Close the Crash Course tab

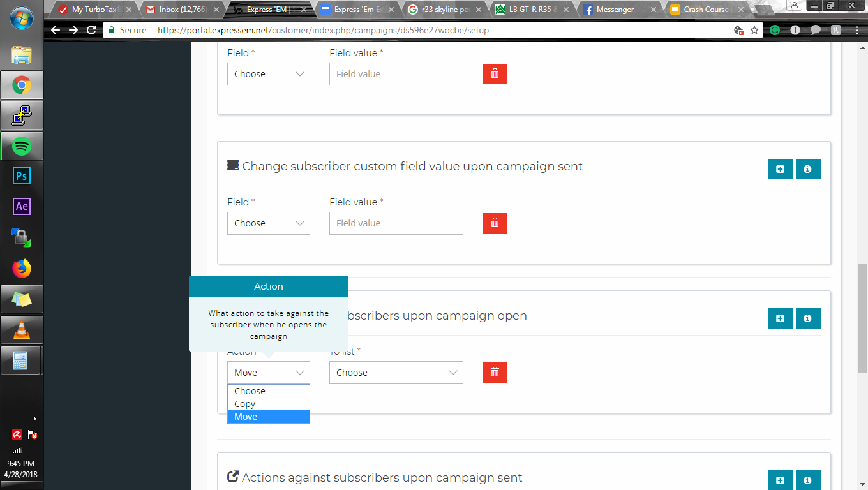pos(741,10)
